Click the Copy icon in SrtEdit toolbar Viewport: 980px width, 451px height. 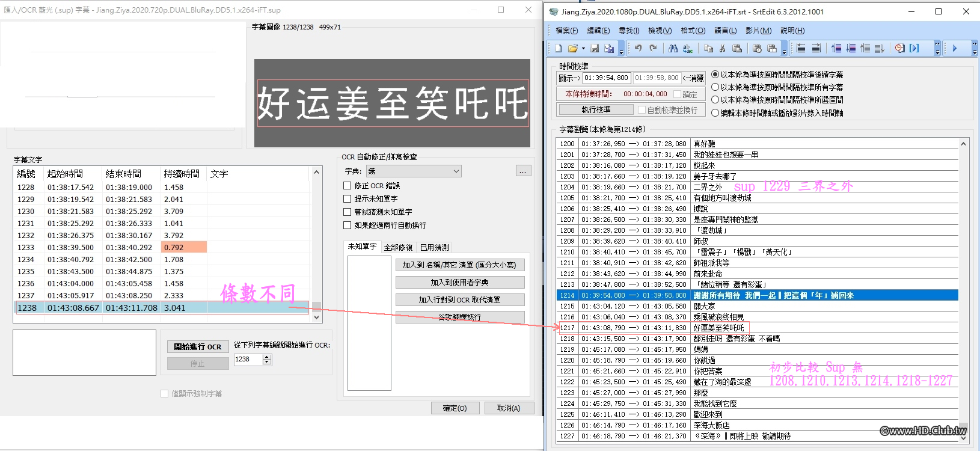708,48
